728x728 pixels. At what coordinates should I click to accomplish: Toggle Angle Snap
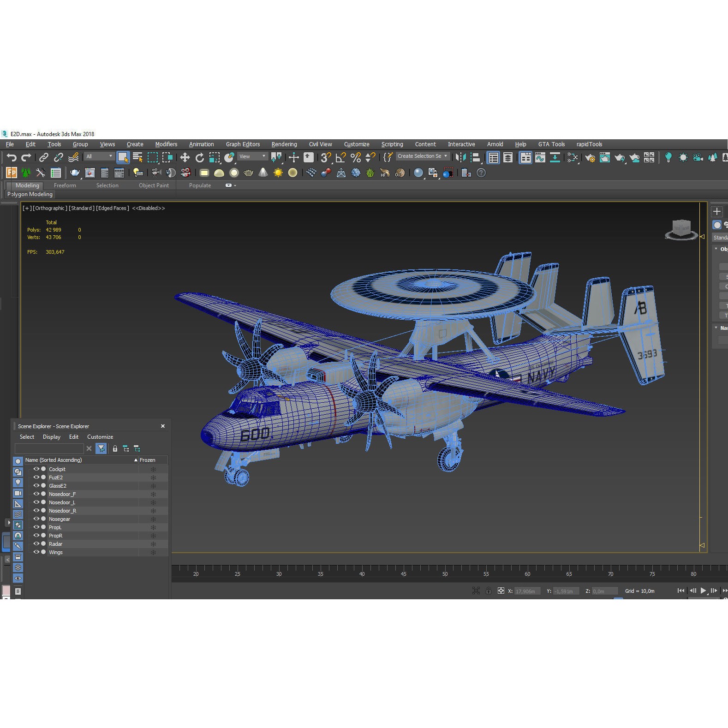pos(340,158)
